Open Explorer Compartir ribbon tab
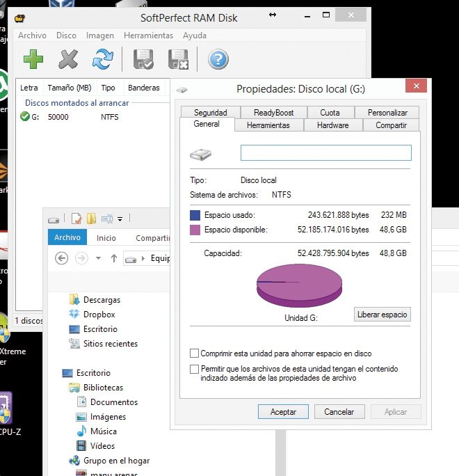The image size is (459, 476). click(152, 238)
